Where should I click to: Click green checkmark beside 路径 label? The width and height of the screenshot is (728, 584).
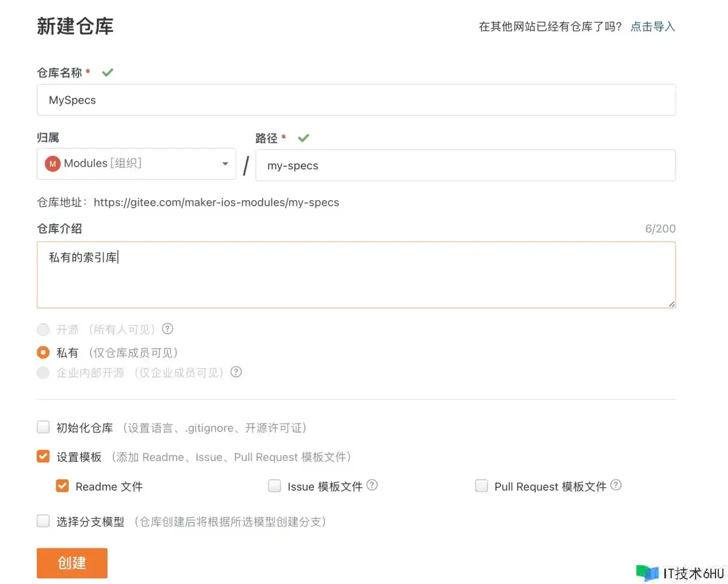point(304,138)
